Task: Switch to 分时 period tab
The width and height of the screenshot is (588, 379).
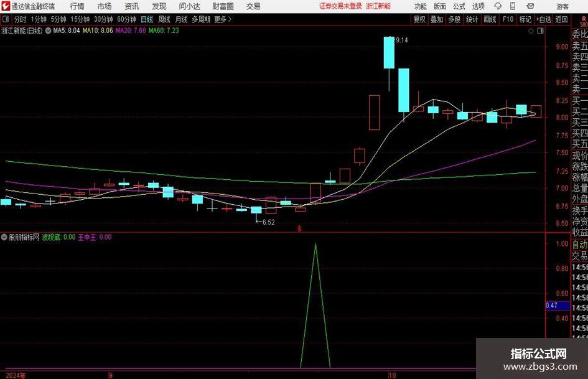Action: pos(21,19)
